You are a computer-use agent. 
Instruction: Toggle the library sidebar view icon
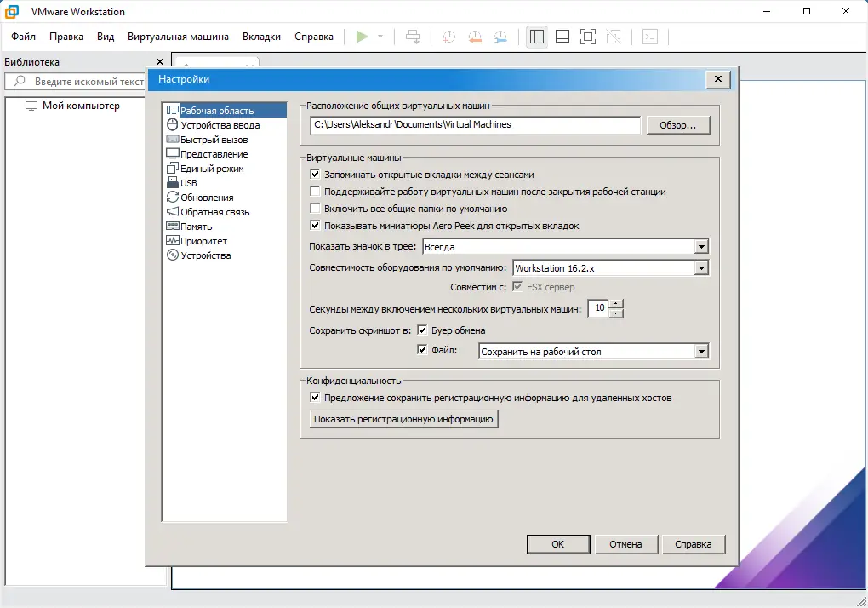pos(537,37)
